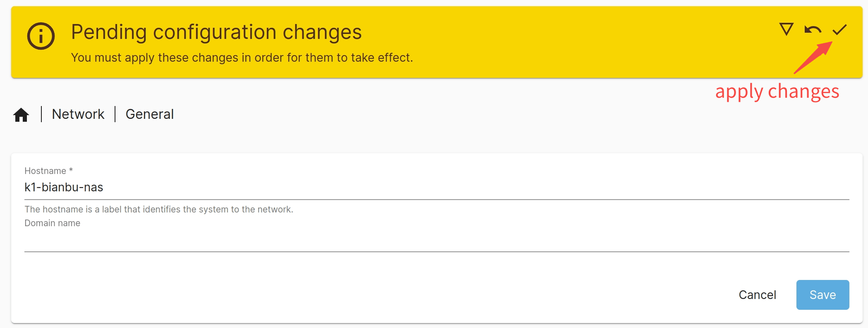Expand pending changes details triangle

click(x=786, y=29)
